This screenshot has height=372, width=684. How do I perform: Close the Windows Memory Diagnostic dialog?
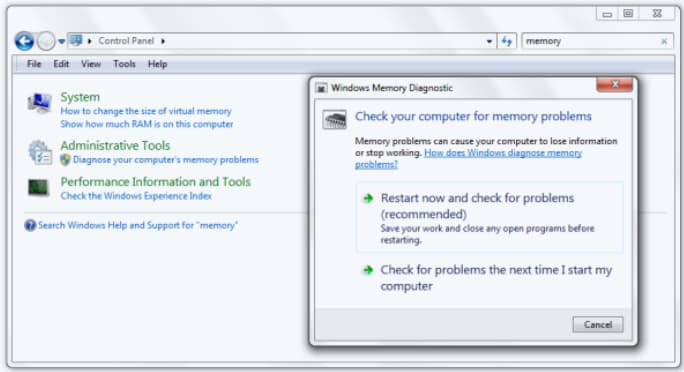tap(614, 85)
